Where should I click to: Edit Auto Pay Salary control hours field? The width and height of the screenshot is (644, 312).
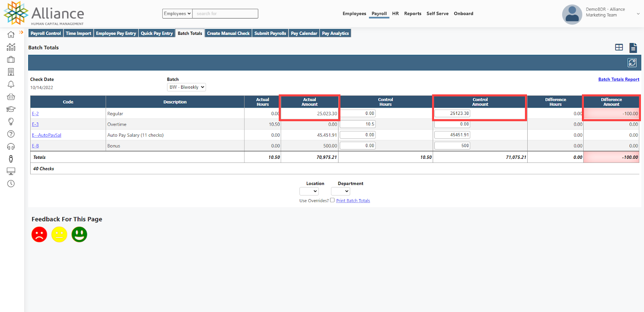pos(358,135)
